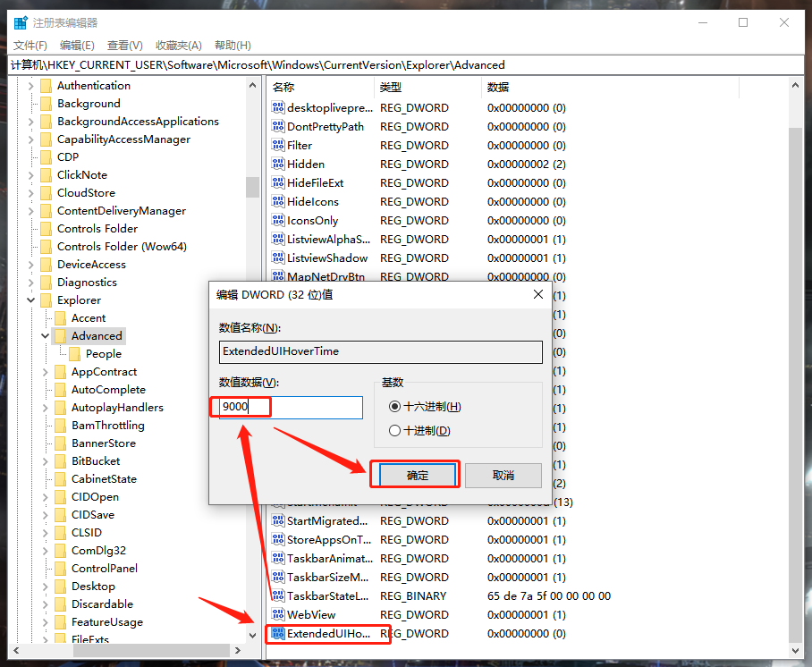This screenshot has width=812, height=667.
Task: Click the 数值数据 input field showing 9000
Action: (286, 407)
